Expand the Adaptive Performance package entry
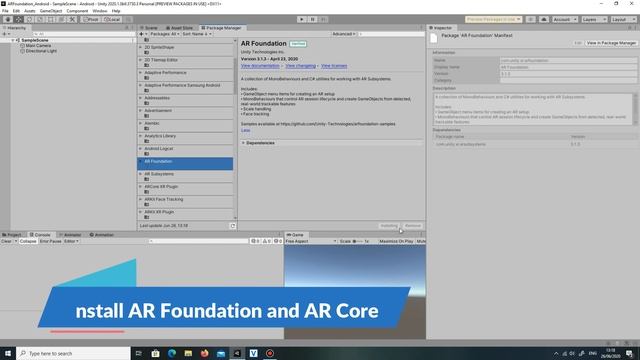This screenshot has height=360, width=640. [x=140, y=73]
